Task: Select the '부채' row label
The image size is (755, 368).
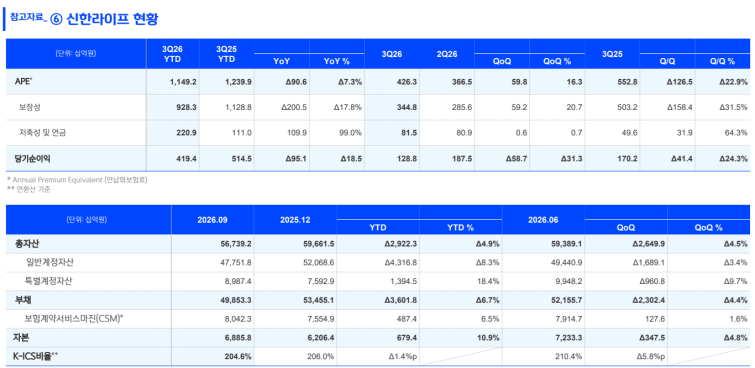Action: coord(22,300)
